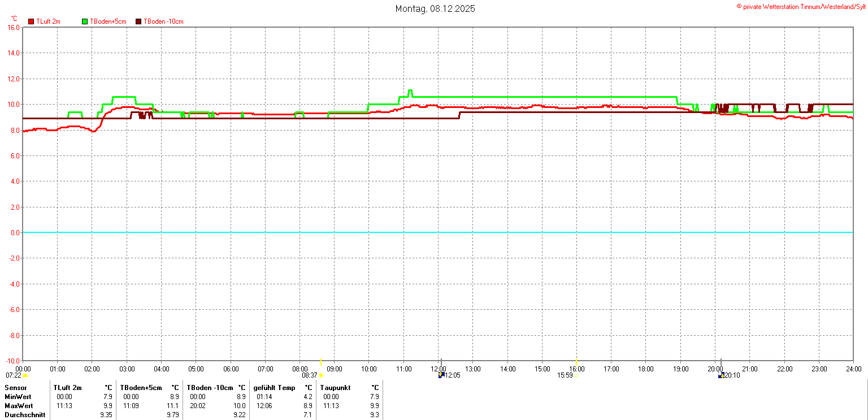Click the blue moon icon at 12:05
The height and width of the screenshot is (420, 868).
point(441,375)
